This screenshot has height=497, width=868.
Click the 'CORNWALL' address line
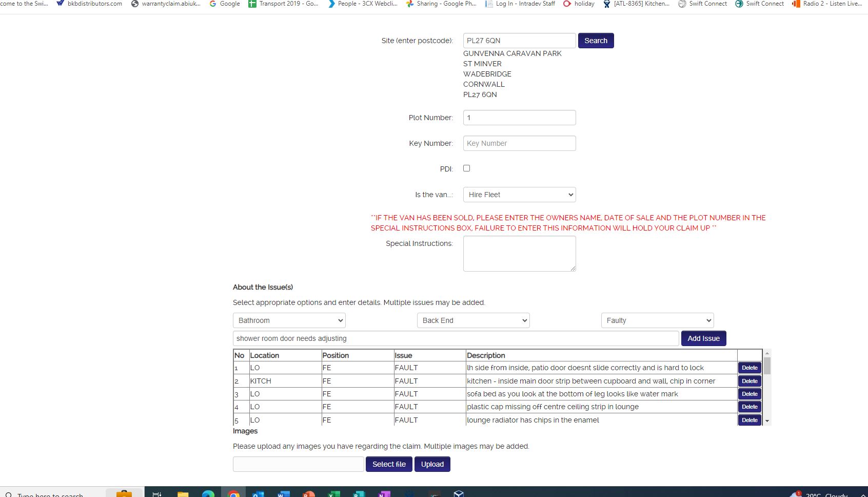tap(484, 84)
